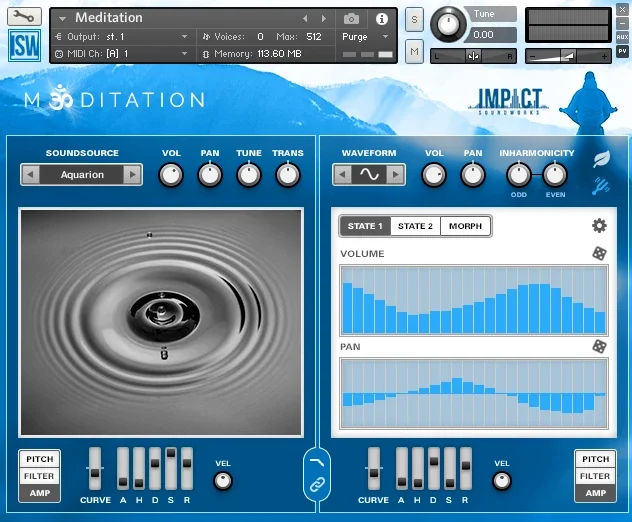Image resolution: width=632 pixels, height=522 pixels.
Task: Click the soundsource TUNE knob
Action: pos(249,175)
